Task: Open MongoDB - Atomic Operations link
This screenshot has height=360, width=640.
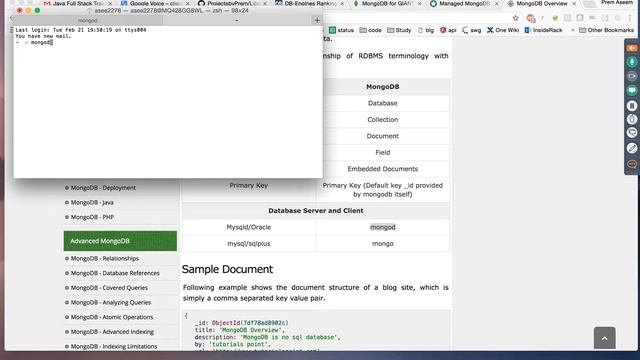Action: [112, 317]
